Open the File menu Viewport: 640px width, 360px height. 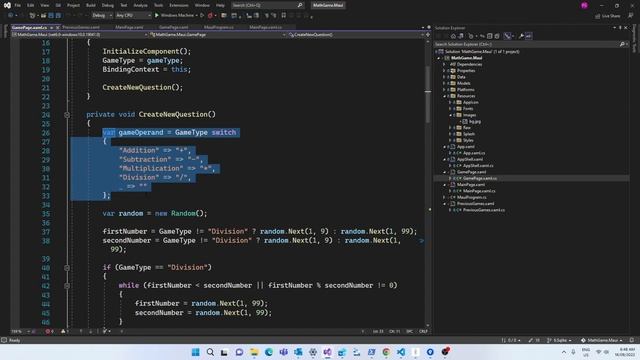[18, 5]
